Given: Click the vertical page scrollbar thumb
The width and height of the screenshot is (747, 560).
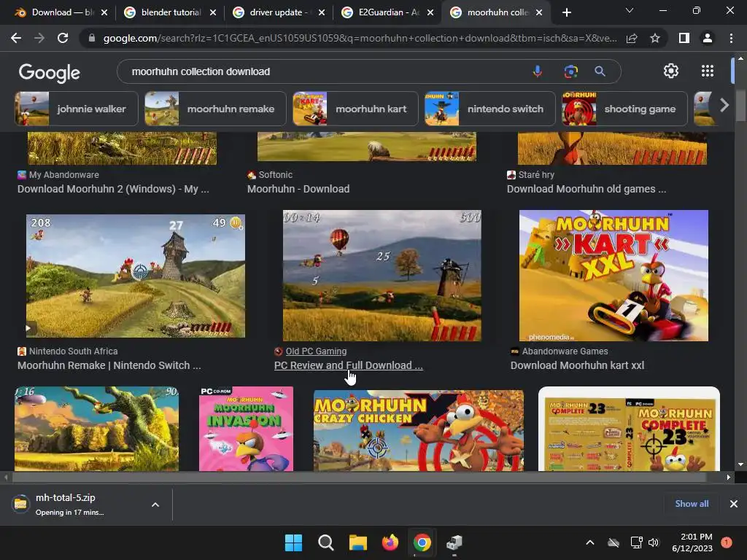Looking at the screenshot, I should 740,104.
